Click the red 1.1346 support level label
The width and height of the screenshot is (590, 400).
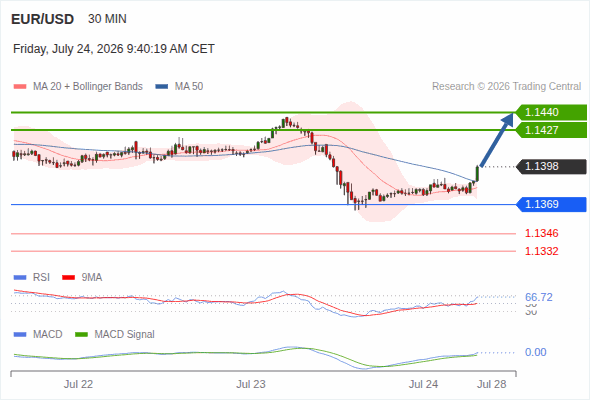(541, 233)
